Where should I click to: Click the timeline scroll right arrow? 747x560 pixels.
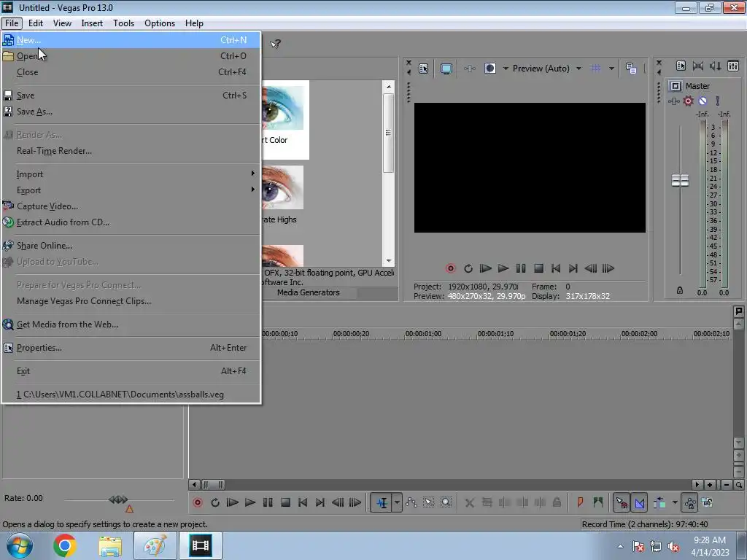[697, 485]
